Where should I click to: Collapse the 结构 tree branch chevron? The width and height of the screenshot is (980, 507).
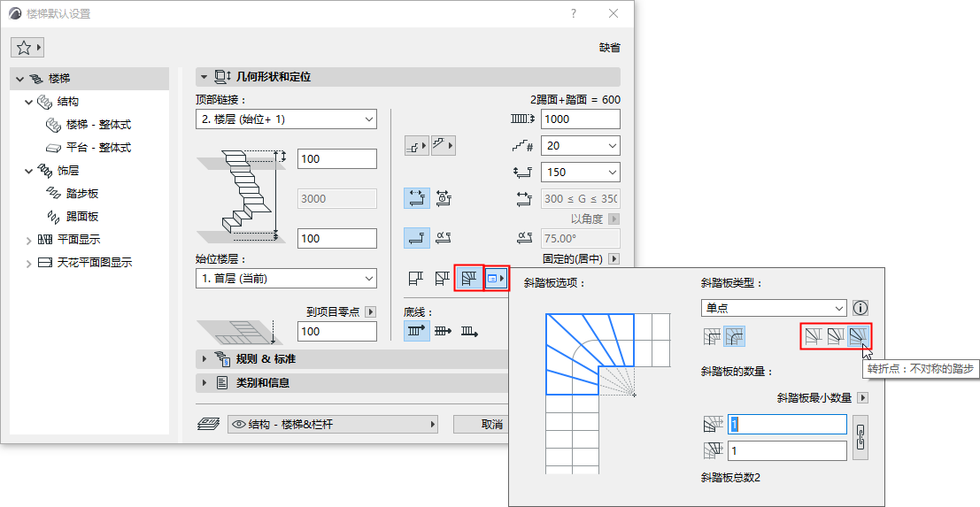tap(28, 102)
